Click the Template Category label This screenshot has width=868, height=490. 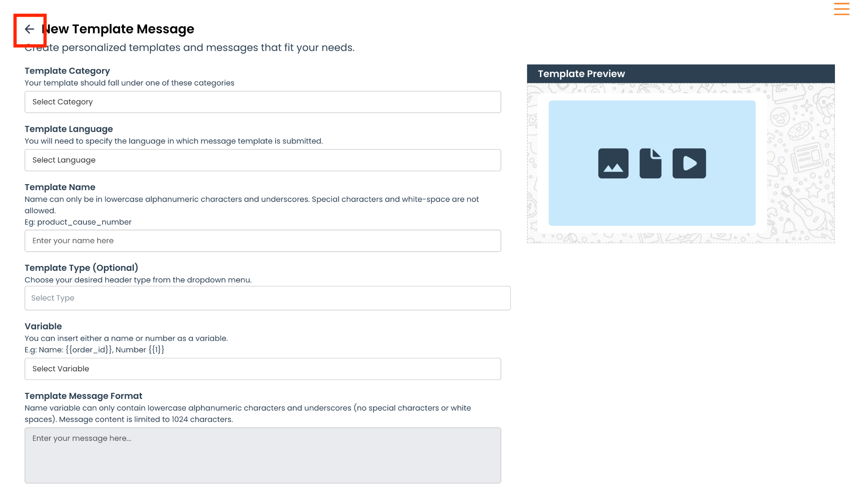67,71
